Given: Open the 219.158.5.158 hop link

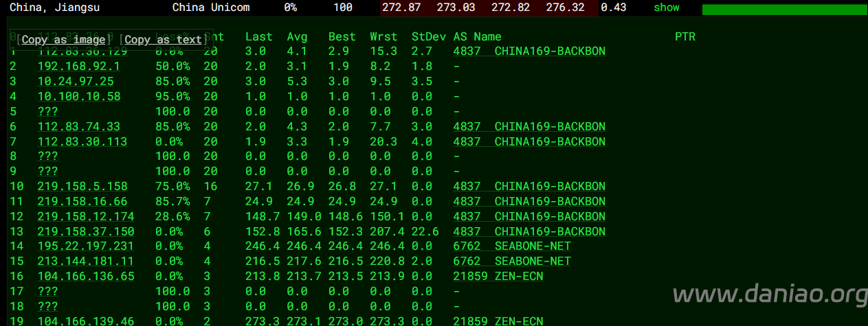Looking at the screenshot, I should tap(82, 187).
